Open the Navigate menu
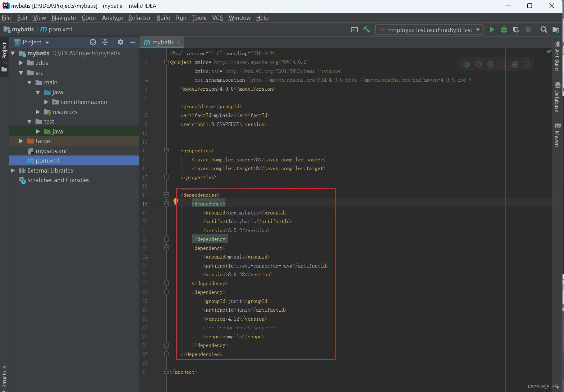564x392 pixels. click(64, 18)
